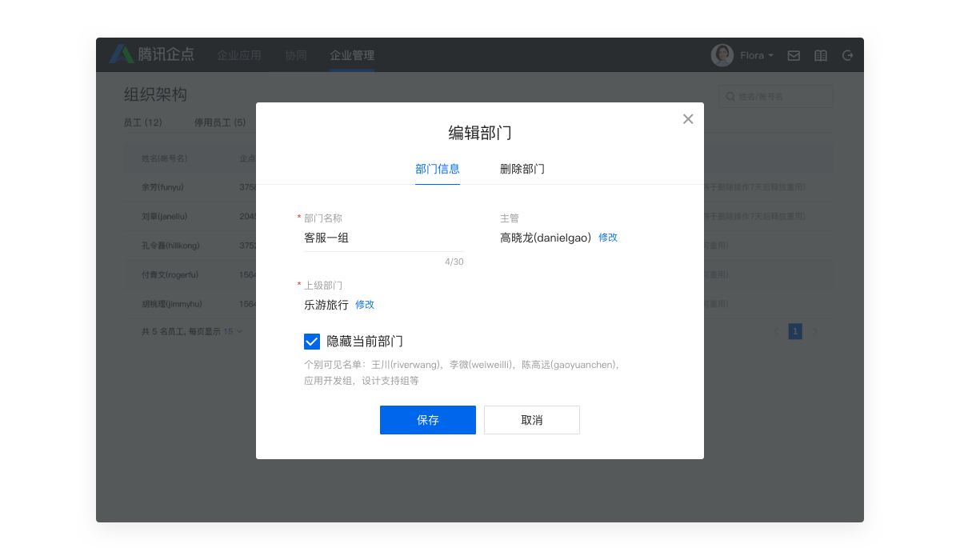Image resolution: width=960 pixels, height=560 pixels.
Task: Click the Tencent Qidian logo
Action: (152, 54)
